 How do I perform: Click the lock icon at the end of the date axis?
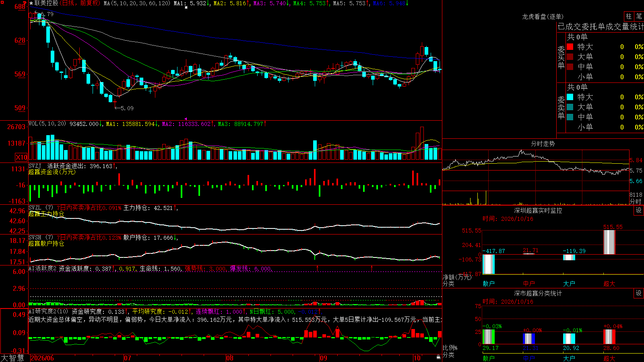(439, 357)
